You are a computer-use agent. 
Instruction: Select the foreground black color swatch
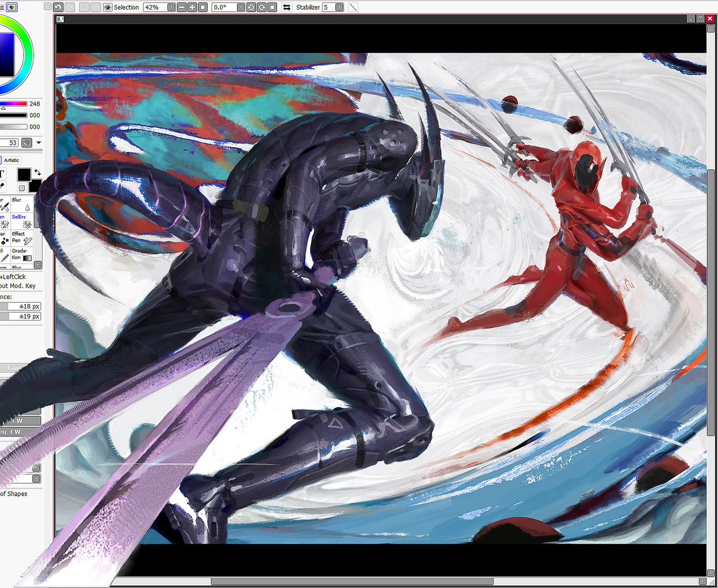[24, 175]
